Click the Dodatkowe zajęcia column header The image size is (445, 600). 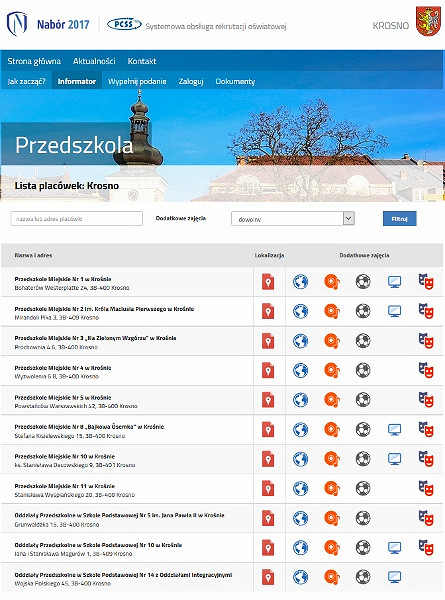(364, 255)
